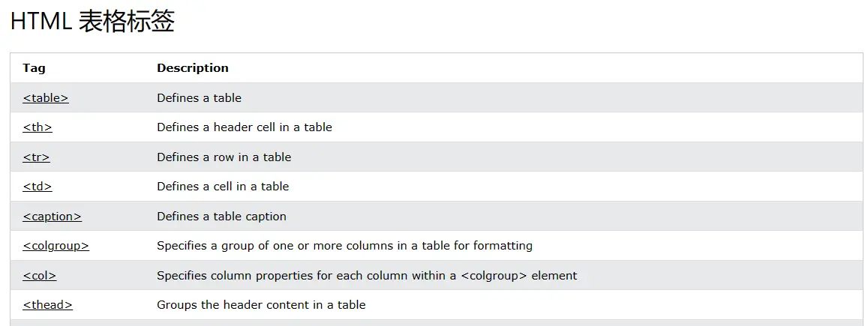Click the "Description" column header

193,68
